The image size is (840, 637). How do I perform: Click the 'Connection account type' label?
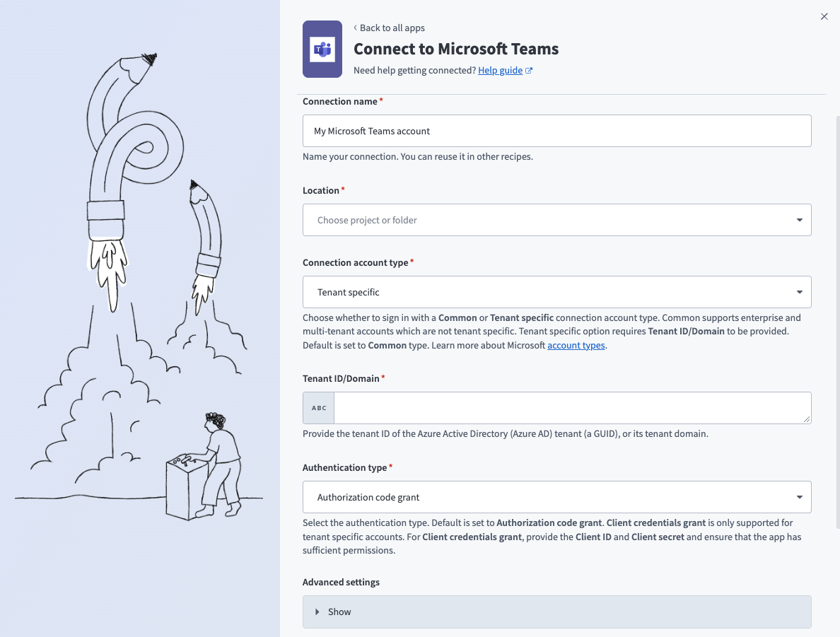(x=355, y=262)
